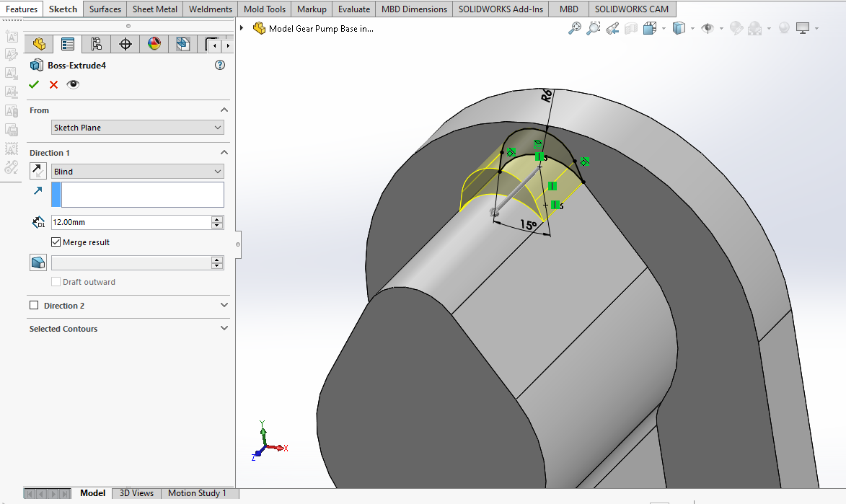The height and width of the screenshot is (504, 846).
Task: Expand the Selected Contours section
Action: [x=224, y=329]
